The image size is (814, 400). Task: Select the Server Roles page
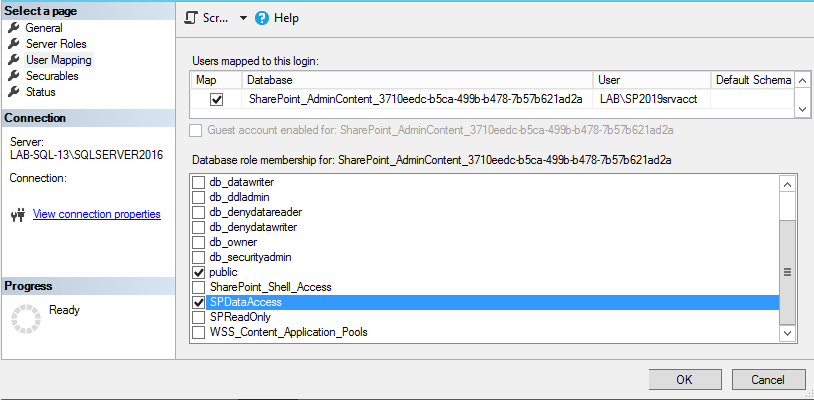click(56, 44)
